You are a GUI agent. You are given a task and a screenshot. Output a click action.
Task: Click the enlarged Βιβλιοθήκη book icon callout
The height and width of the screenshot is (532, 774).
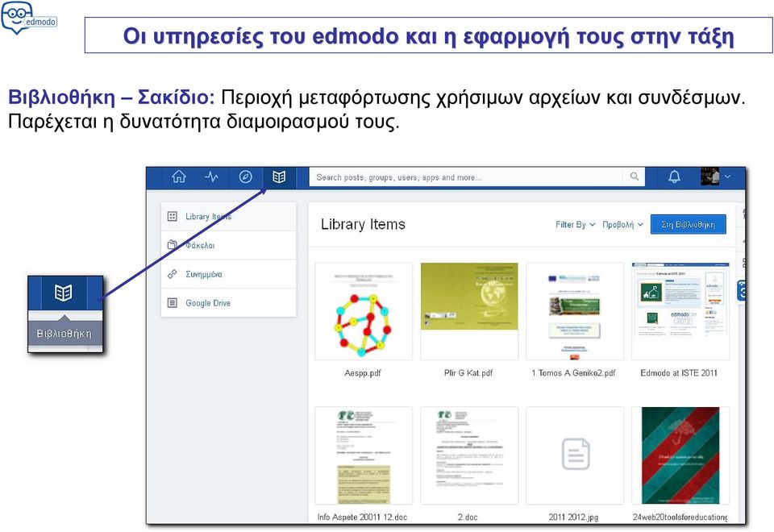coord(63,293)
